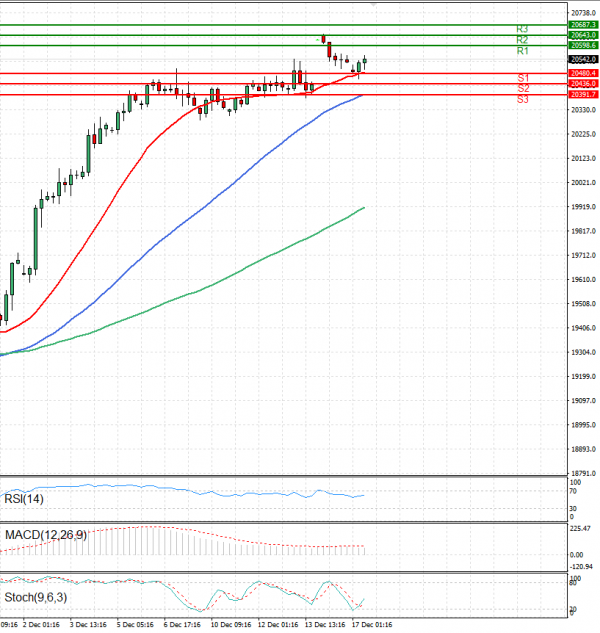Click the RSI(14) indicator label

coord(24,499)
